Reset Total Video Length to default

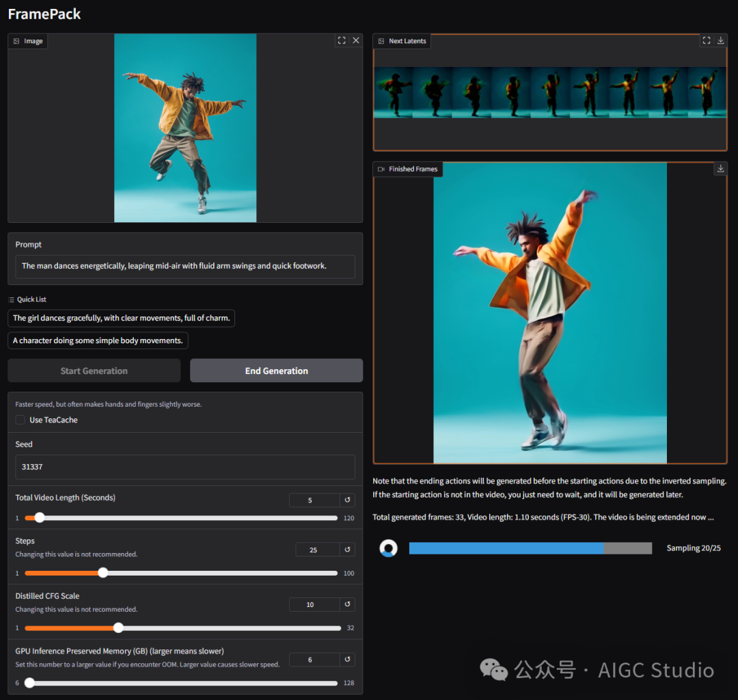tap(347, 500)
